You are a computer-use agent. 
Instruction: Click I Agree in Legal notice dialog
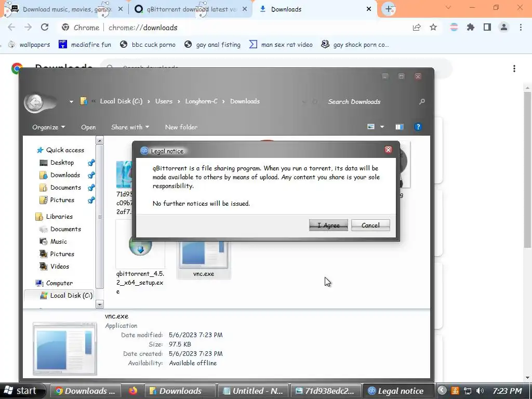tap(328, 225)
